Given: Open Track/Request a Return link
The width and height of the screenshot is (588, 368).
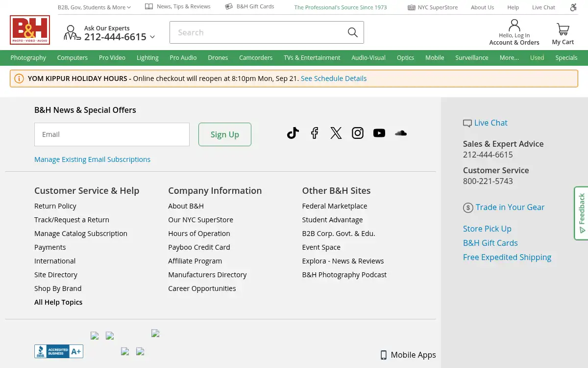Looking at the screenshot, I should tap(72, 220).
